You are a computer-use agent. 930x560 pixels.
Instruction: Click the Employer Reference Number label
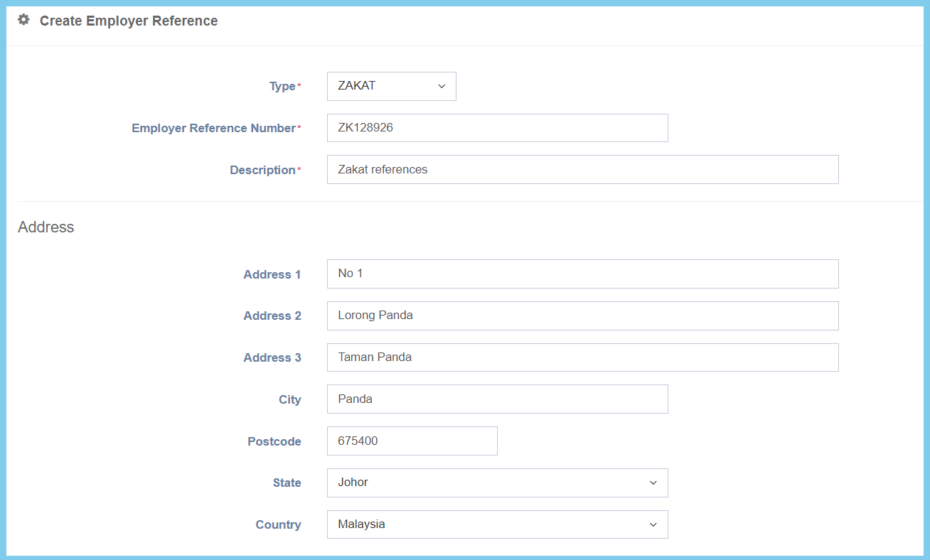213,129
